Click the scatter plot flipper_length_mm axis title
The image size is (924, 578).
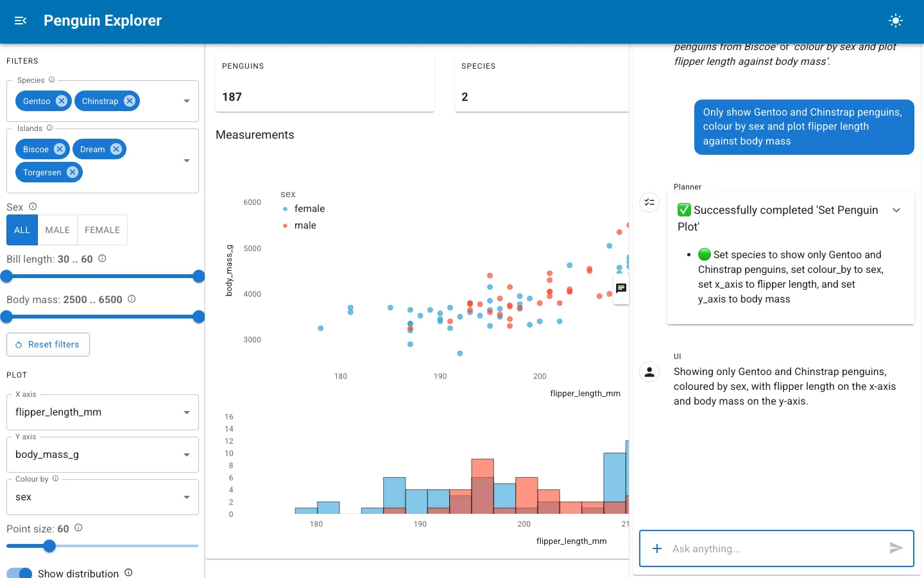(x=585, y=393)
